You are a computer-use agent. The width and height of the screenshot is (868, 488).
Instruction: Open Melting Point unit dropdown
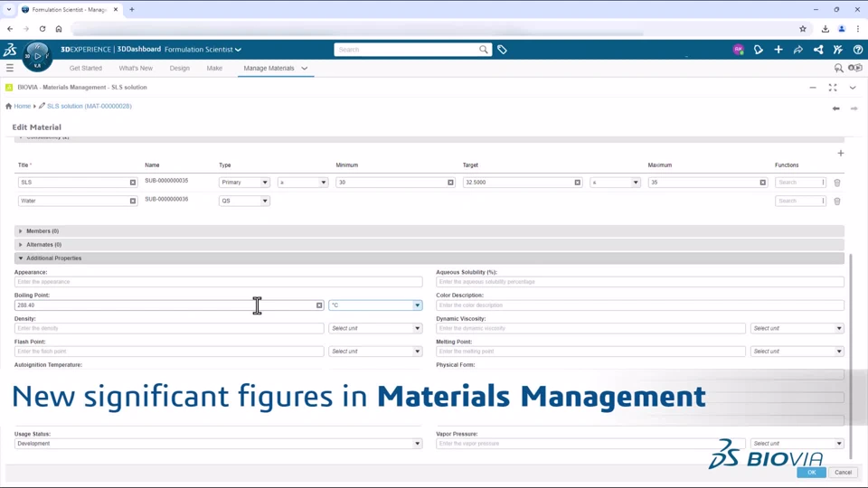(x=797, y=352)
